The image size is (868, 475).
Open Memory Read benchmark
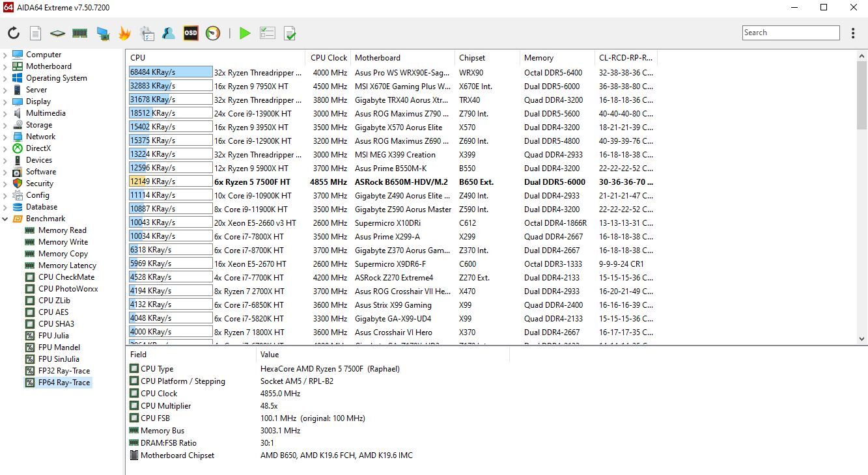click(63, 230)
